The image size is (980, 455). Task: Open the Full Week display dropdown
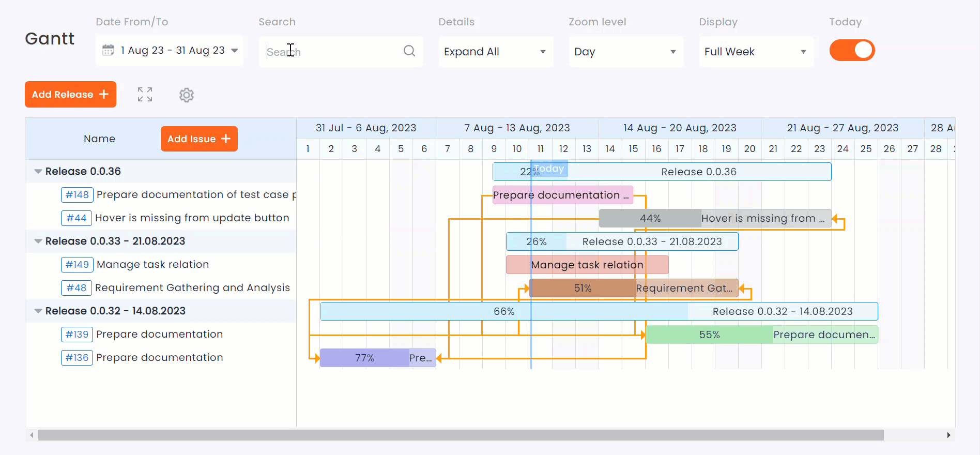[756, 52]
